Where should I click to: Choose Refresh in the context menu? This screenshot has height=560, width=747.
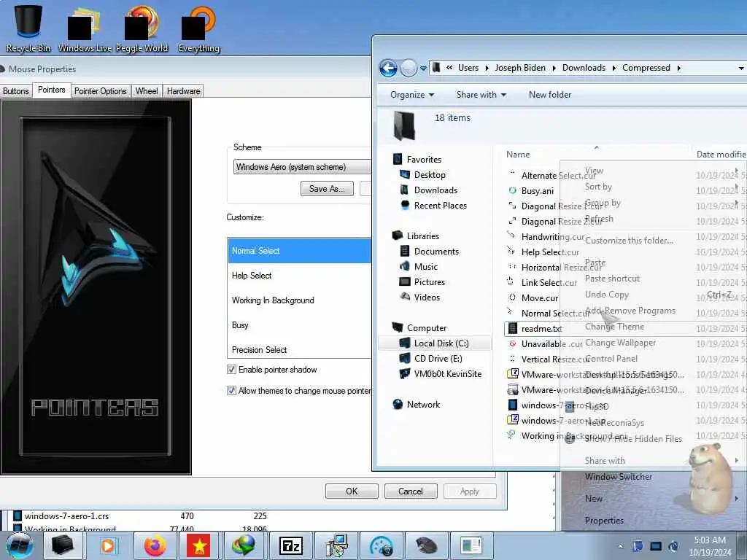pos(599,219)
